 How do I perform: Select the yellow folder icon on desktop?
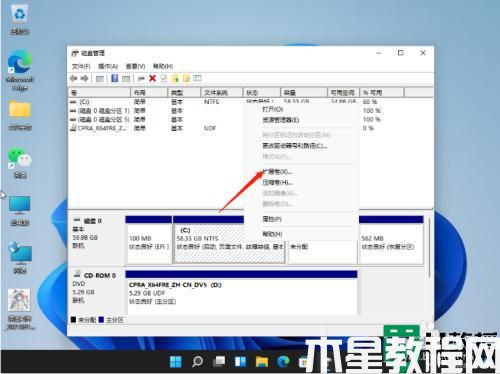click(x=20, y=116)
